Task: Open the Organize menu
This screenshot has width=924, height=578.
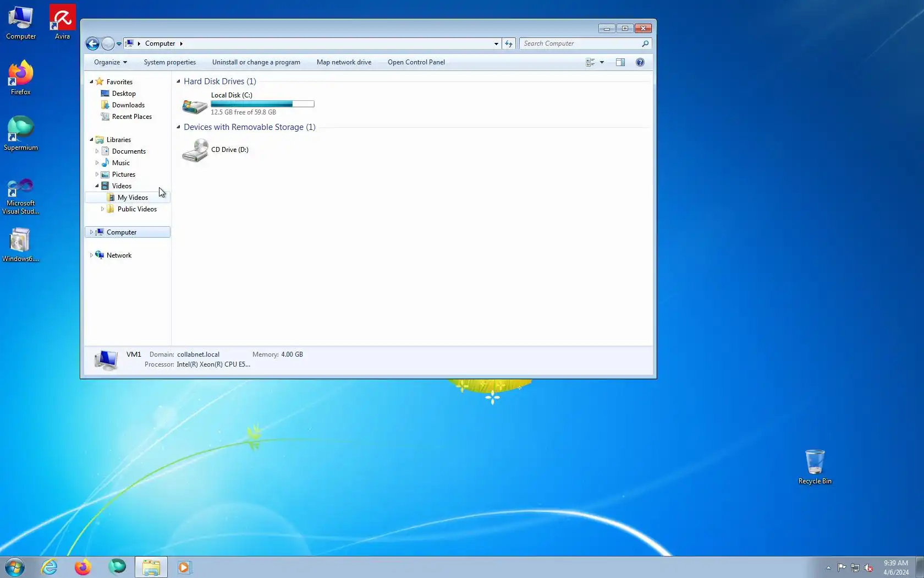Action: [111, 62]
